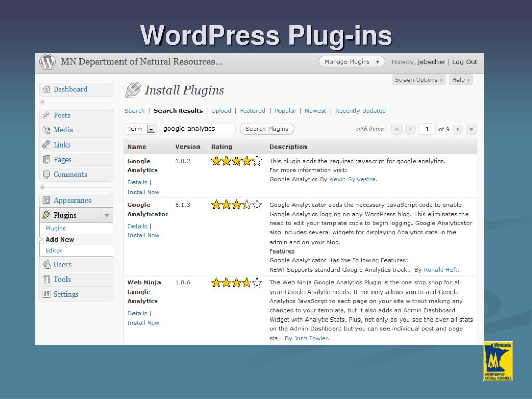This screenshot has height=399, width=532.
Task: Click the Plugins plug icon in sidebar
Action: 46,215
